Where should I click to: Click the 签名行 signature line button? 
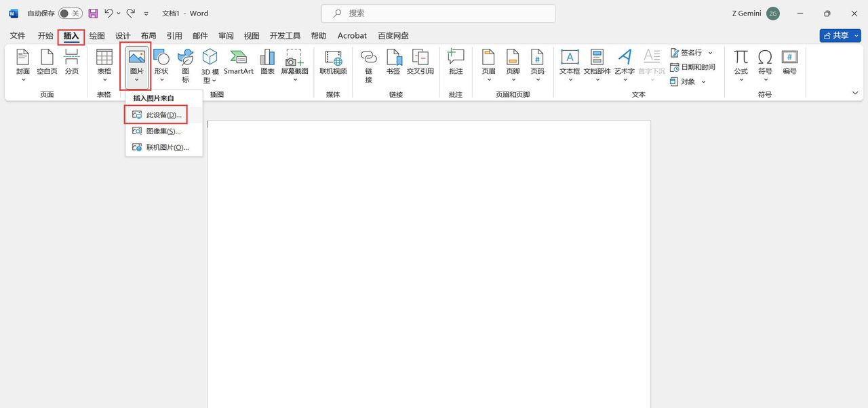click(686, 53)
